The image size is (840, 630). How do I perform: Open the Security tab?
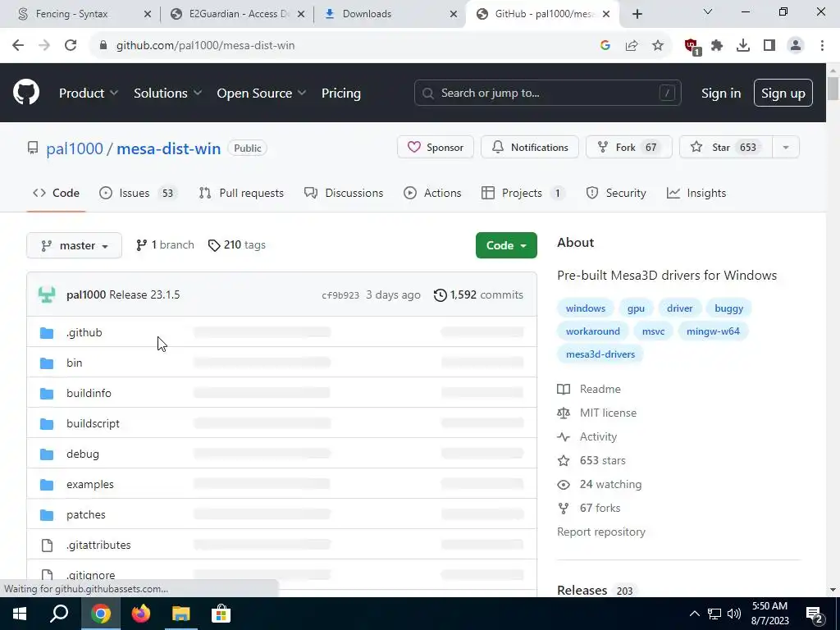616,193
